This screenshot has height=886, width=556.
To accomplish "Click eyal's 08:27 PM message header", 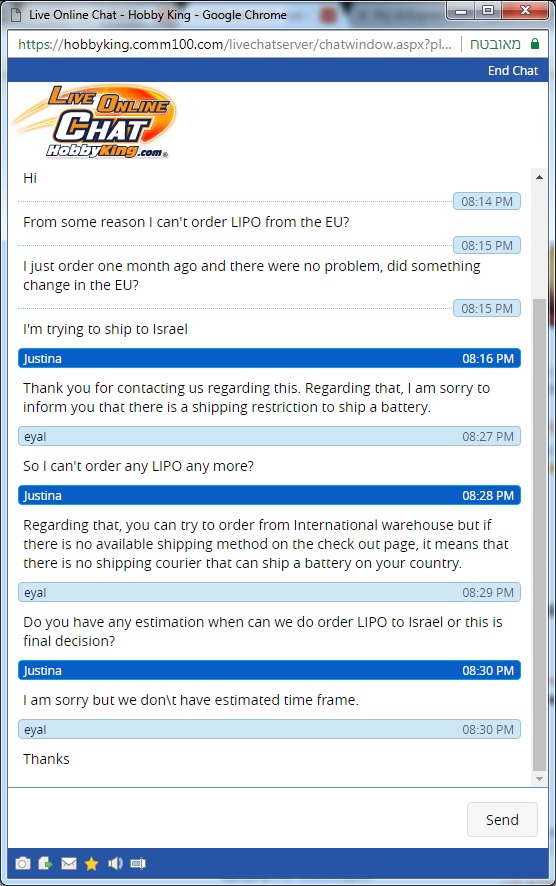I will 269,436.
